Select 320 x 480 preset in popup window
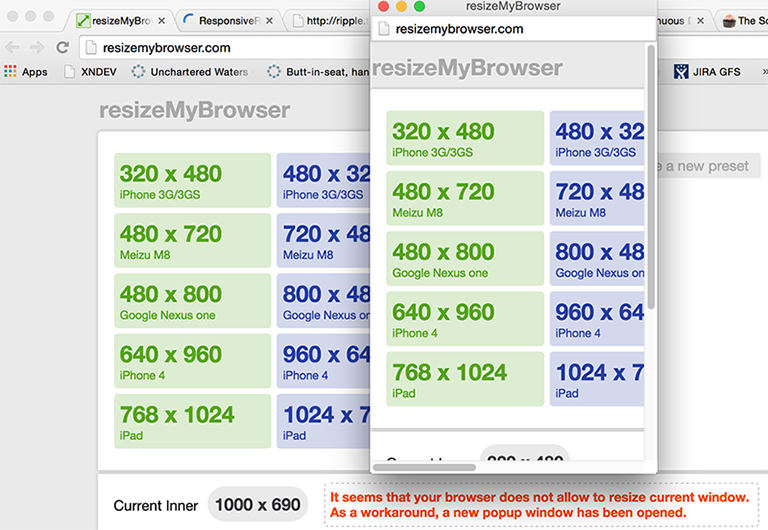The image size is (768, 530). click(465, 138)
